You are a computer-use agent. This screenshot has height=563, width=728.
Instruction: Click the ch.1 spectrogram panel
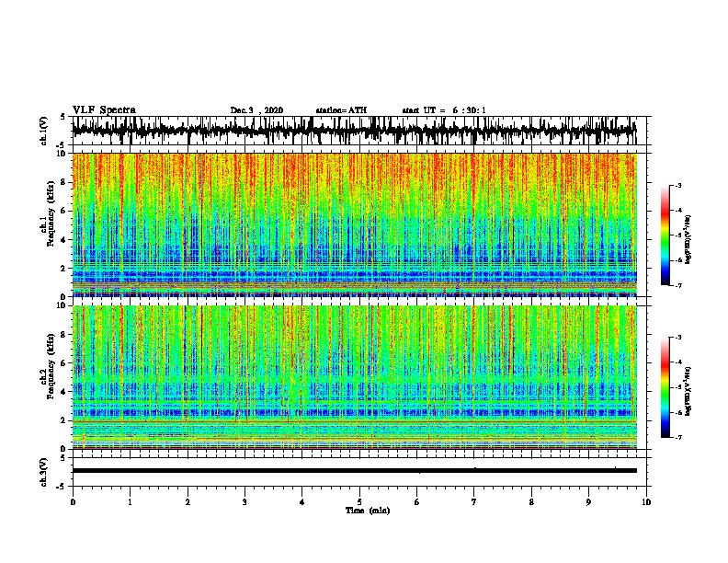click(x=354, y=224)
